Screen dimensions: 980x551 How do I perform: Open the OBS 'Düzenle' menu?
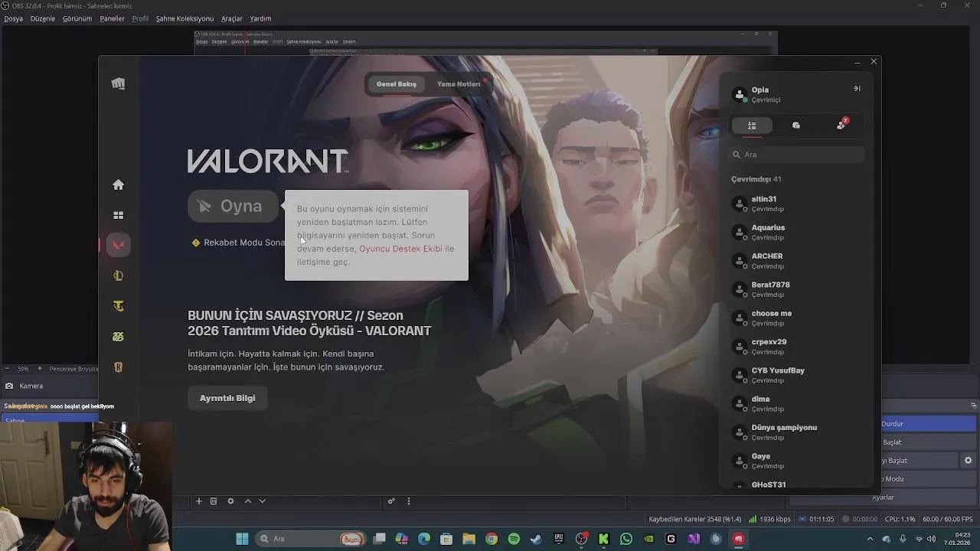(x=43, y=18)
